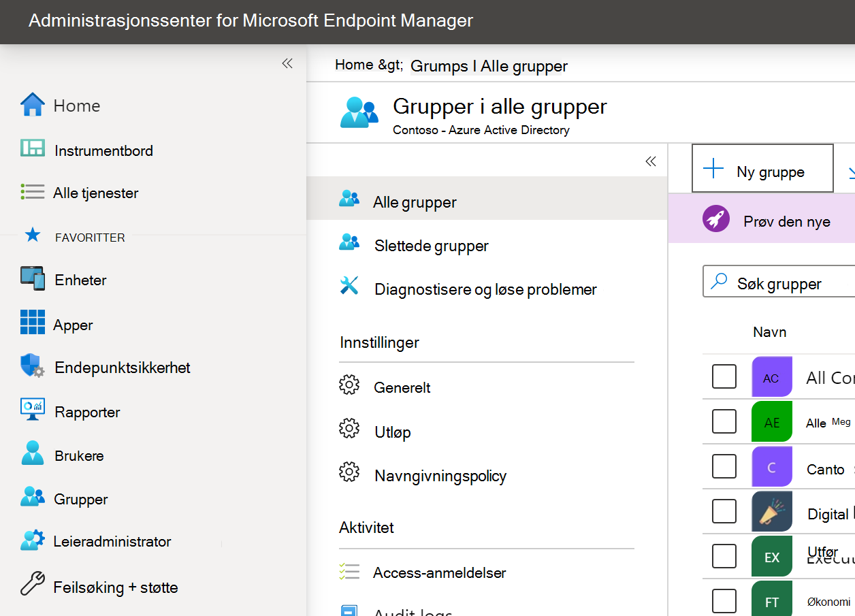The height and width of the screenshot is (616, 855).
Task: Open the Økonomi group link
Action: 828,602
